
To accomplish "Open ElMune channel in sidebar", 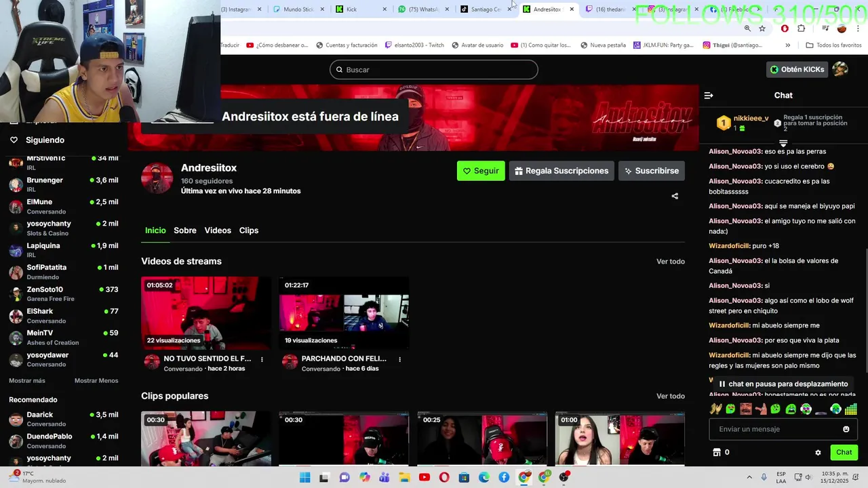I will pyautogui.click(x=64, y=207).
